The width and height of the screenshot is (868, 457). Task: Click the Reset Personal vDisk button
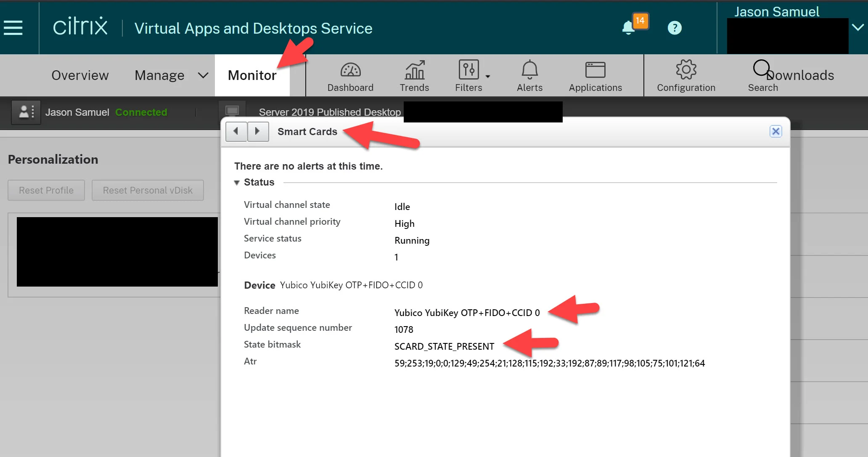click(148, 190)
